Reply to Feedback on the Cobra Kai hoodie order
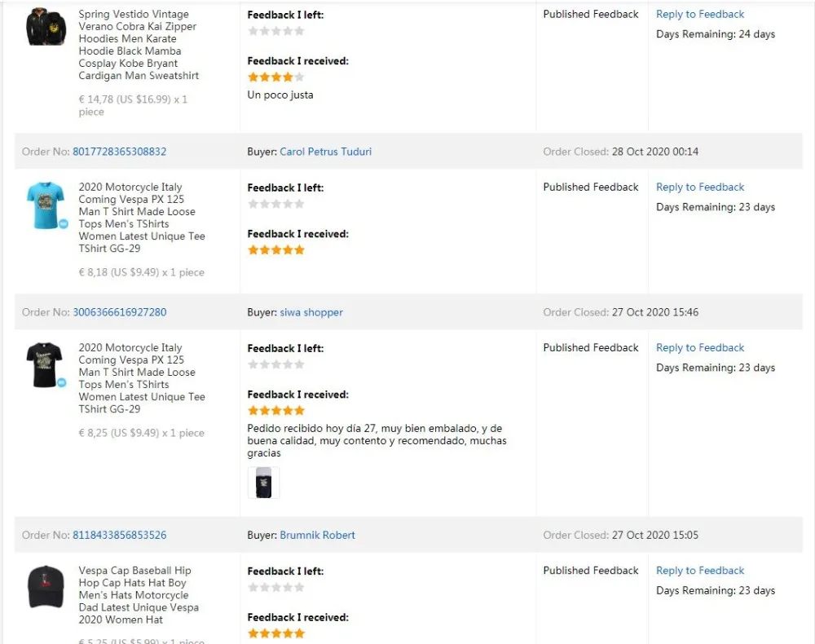Viewport: 815px width, 644px height. pyautogui.click(x=700, y=15)
